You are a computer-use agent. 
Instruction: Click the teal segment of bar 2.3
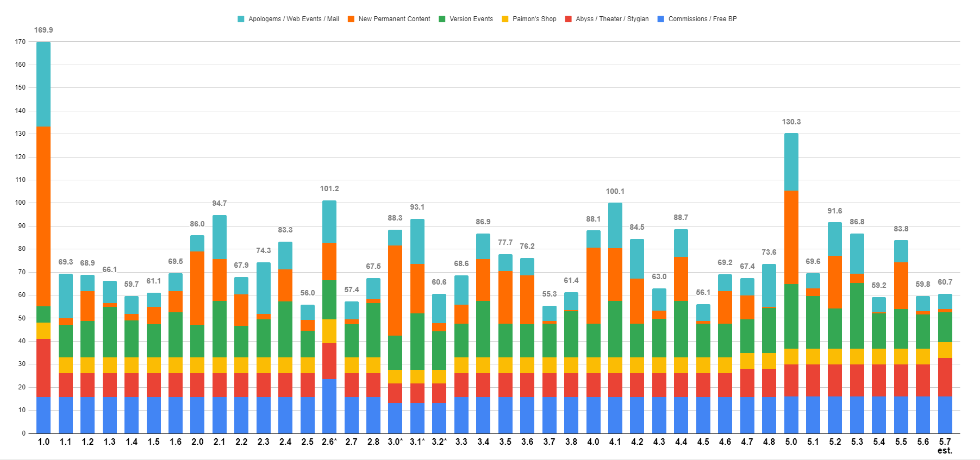click(264, 288)
